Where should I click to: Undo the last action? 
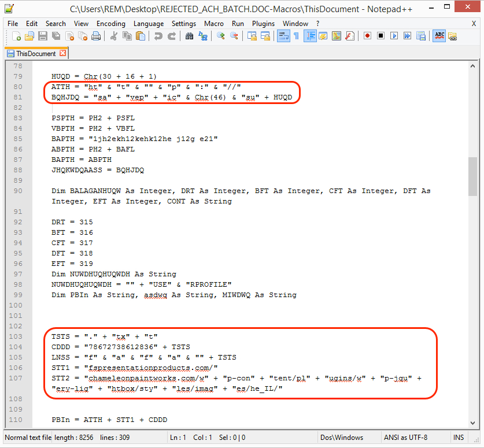[x=158, y=36]
